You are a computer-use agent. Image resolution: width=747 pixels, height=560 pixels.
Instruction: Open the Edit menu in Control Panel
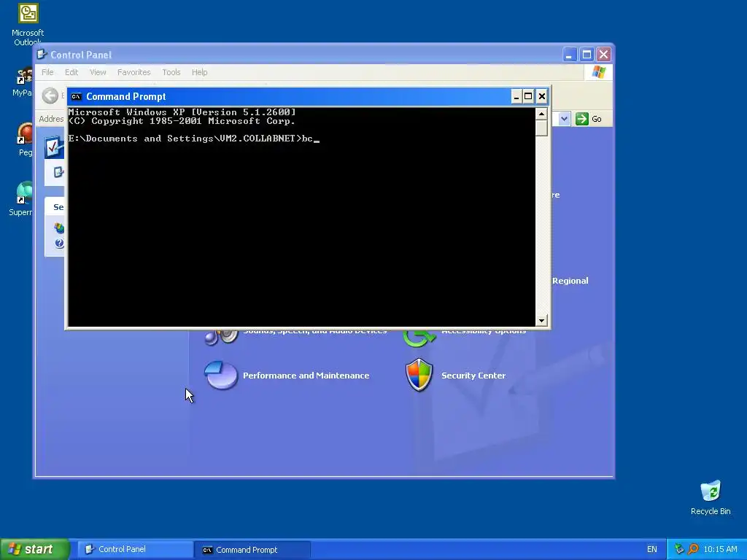tap(71, 72)
